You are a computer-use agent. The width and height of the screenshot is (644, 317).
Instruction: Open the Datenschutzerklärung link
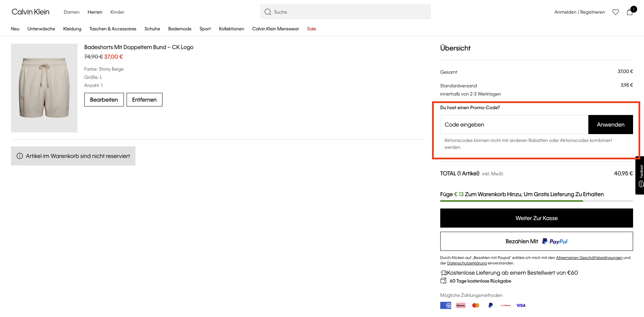(x=467, y=263)
